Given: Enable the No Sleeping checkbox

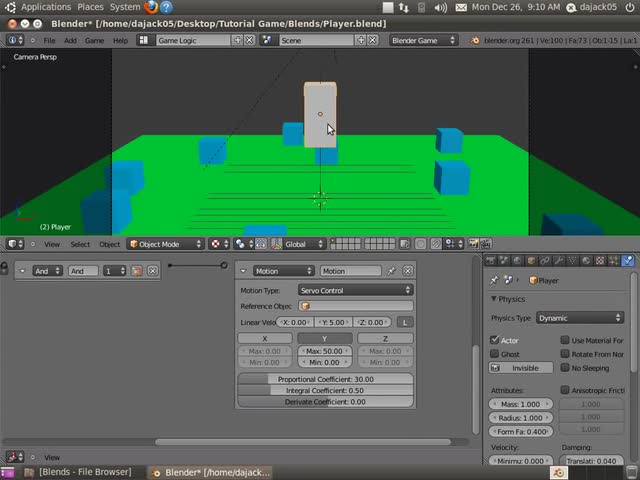Looking at the screenshot, I should coord(565,368).
